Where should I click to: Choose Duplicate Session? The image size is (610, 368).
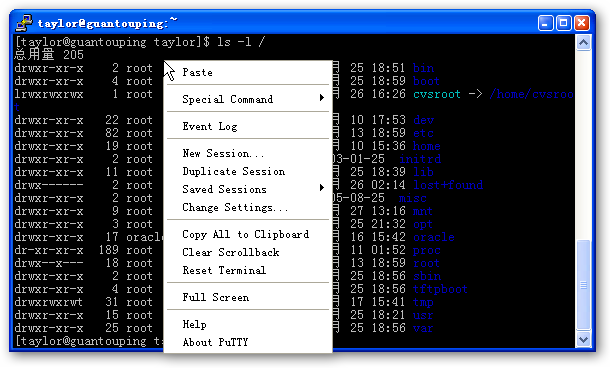247,171
